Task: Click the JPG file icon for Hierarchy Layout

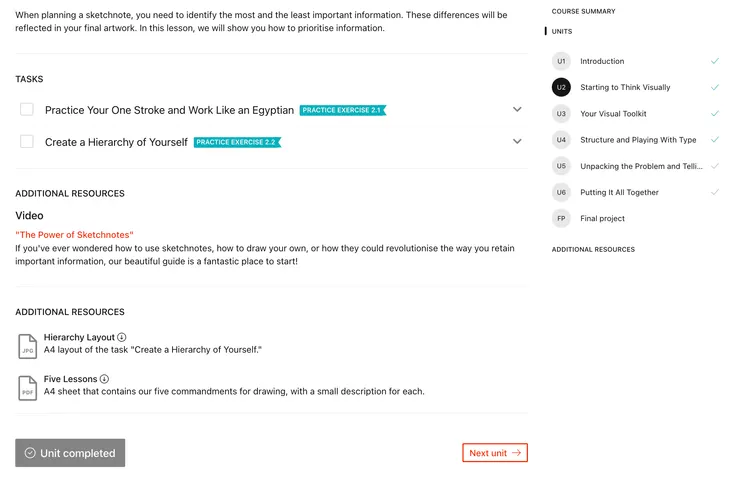Action: (x=27, y=346)
